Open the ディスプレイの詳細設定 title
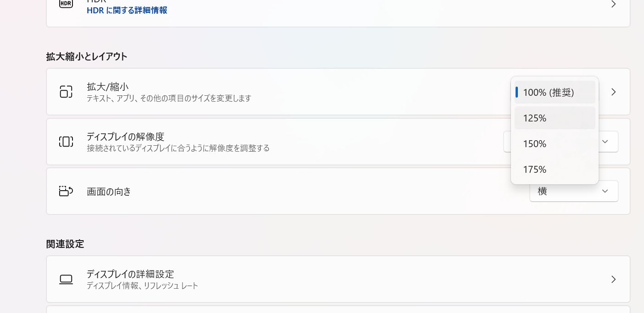 click(x=130, y=274)
